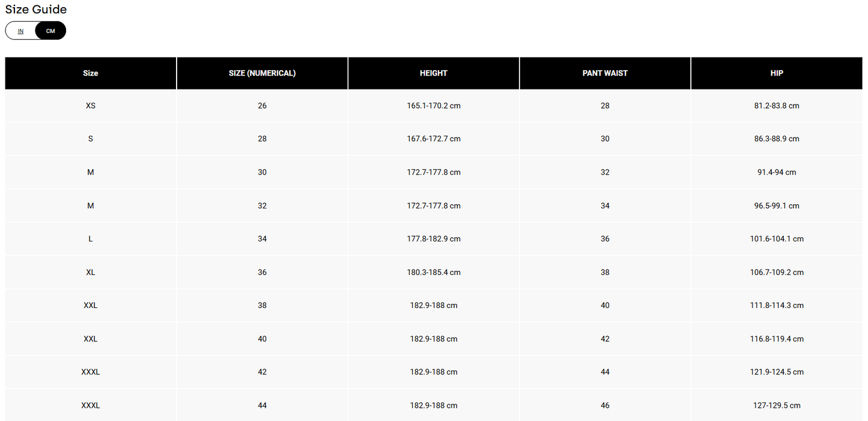Click the XS size cell

point(91,106)
